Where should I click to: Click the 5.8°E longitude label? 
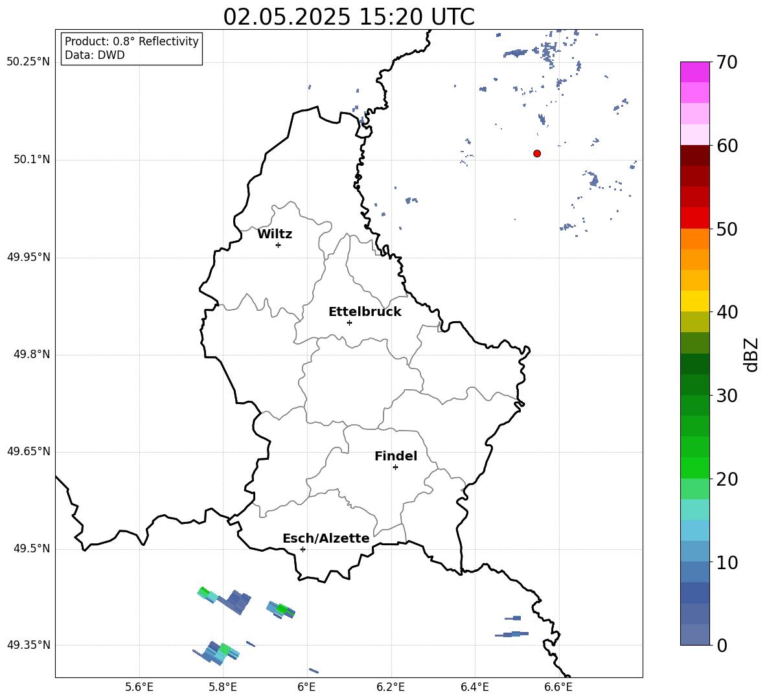tap(223, 687)
